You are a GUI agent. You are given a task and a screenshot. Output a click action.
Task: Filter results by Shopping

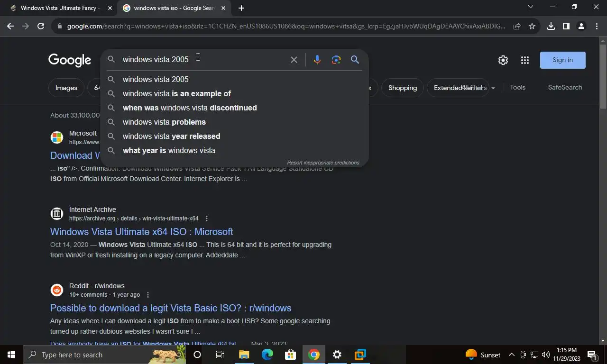[x=403, y=88]
